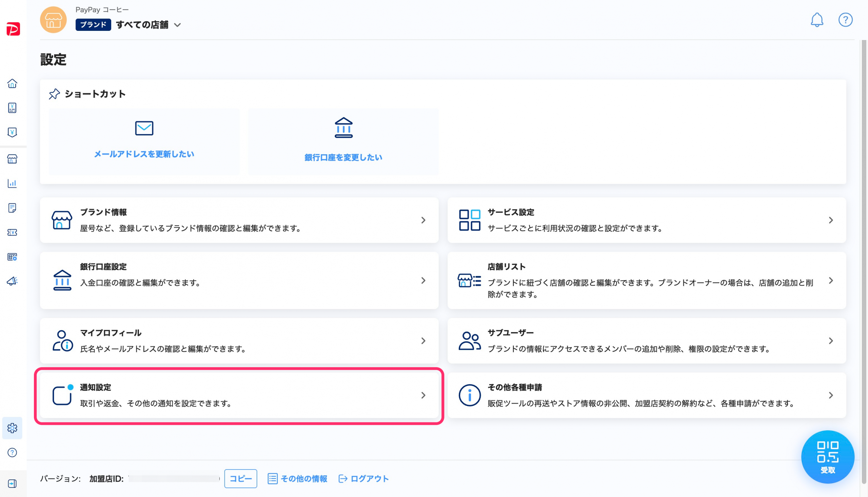868x497 pixels.
Task: Click the サブユーザー title text
Action: (511, 333)
